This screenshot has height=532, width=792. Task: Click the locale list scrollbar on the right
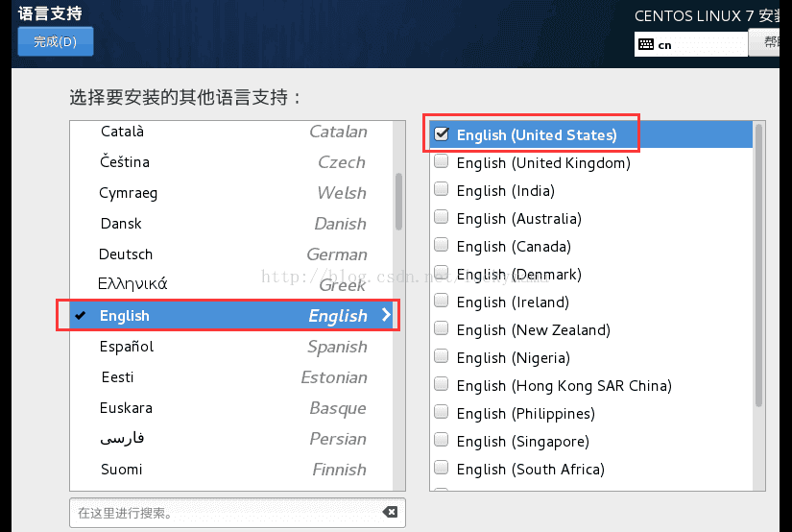coord(758,265)
